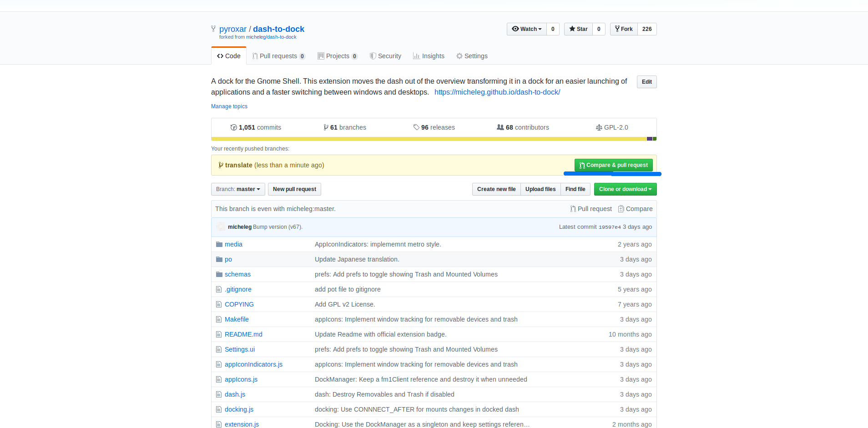Open Manage topics link
The image size is (868, 428).
229,106
